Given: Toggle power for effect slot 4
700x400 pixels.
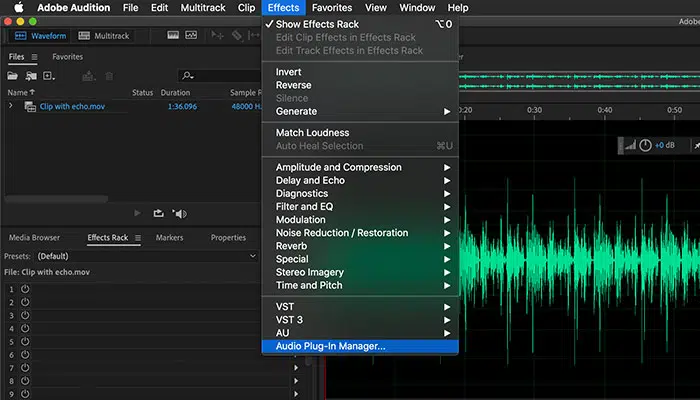Looking at the screenshot, I should [x=25, y=329].
